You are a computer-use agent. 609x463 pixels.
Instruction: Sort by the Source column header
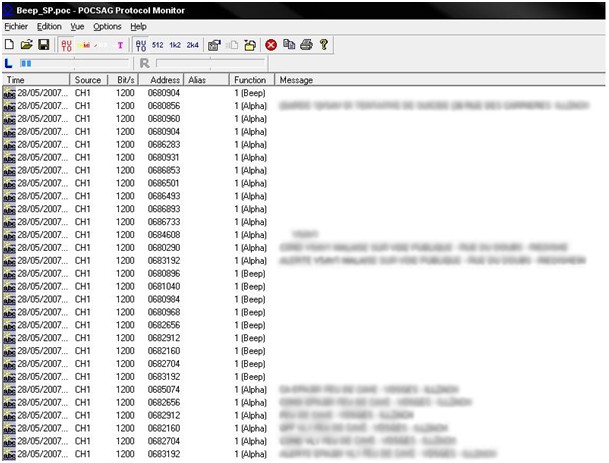pyautogui.click(x=89, y=80)
